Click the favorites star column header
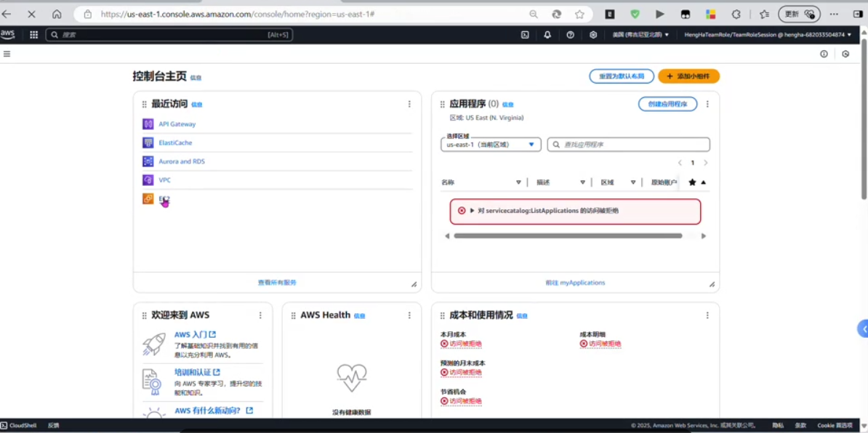 [x=692, y=182]
